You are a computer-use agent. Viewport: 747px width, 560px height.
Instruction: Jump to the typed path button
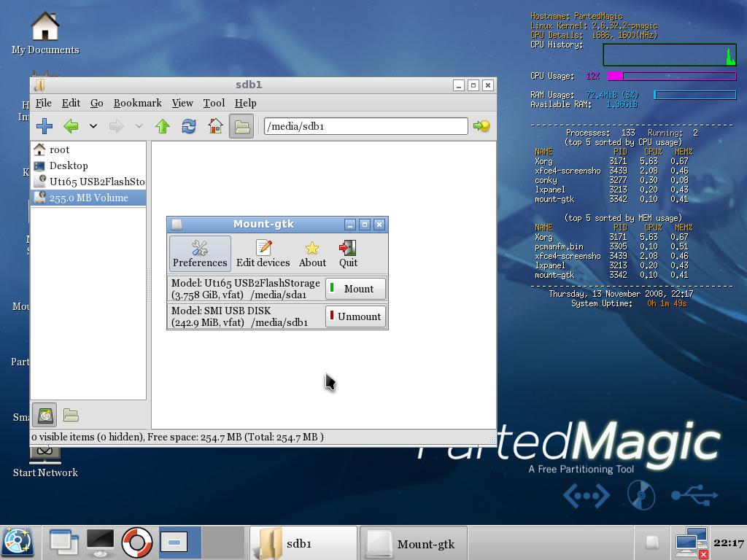(x=481, y=126)
